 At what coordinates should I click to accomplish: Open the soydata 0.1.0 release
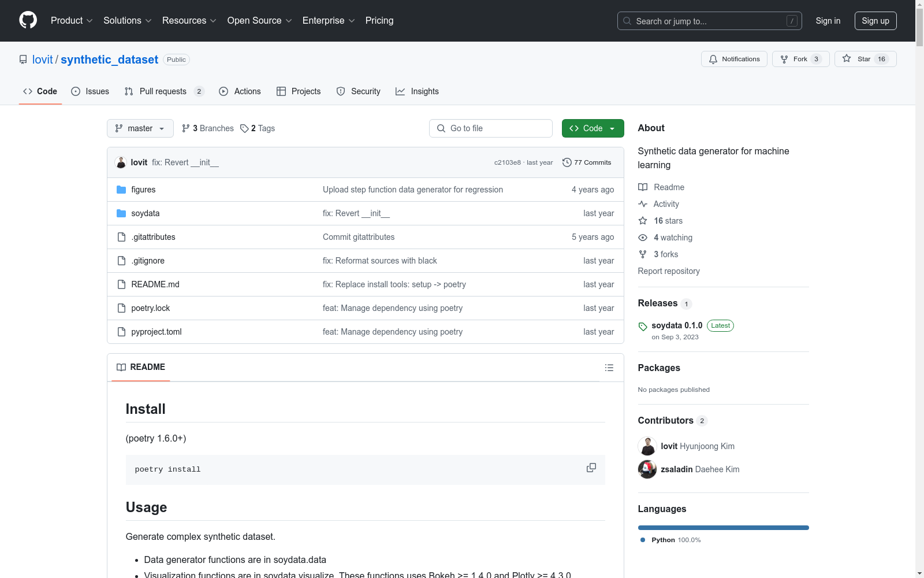[x=677, y=325]
